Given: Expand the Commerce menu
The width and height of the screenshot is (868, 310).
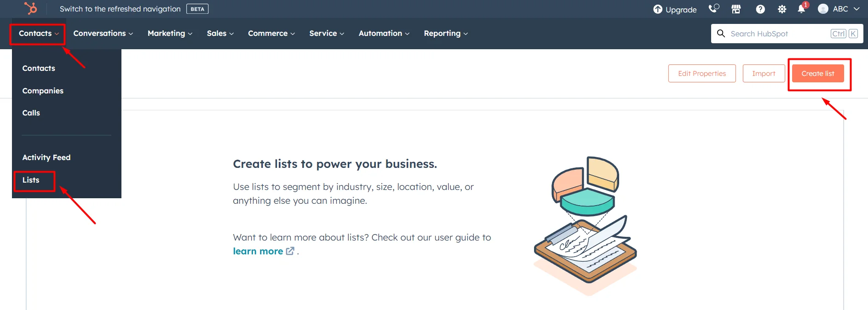Looking at the screenshot, I should click(x=271, y=33).
